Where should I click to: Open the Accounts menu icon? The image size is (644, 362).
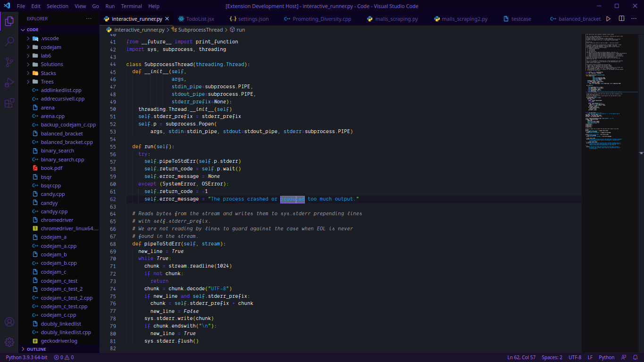click(9, 322)
